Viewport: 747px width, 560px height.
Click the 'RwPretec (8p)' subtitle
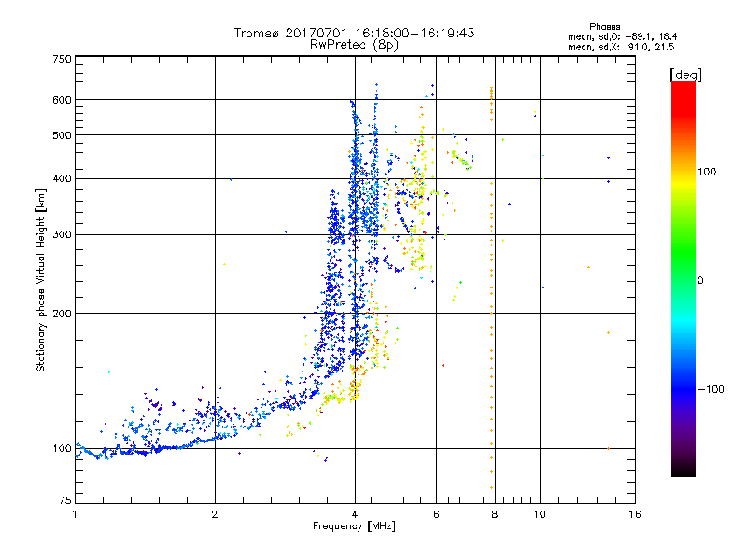(354, 45)
